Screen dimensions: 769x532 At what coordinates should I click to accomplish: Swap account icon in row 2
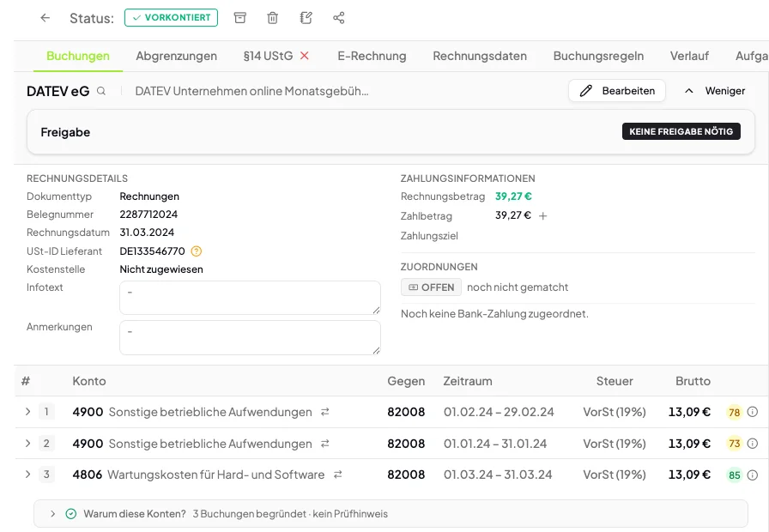tap(324, 444)
